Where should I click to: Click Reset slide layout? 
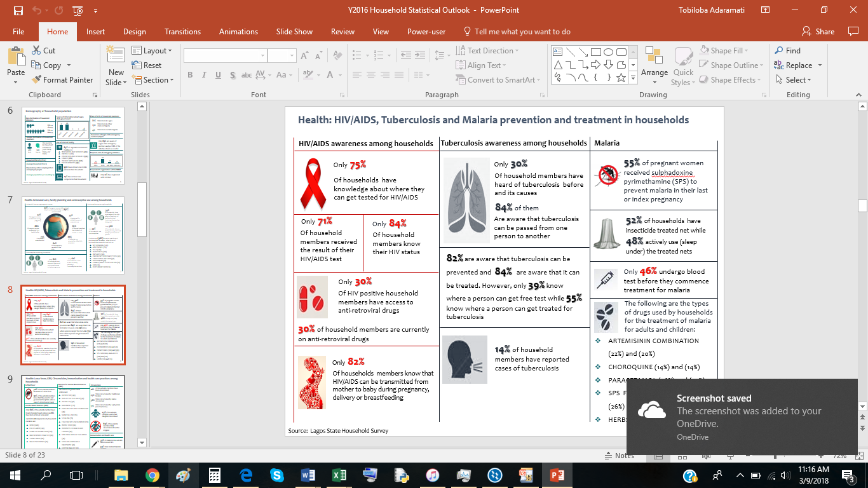147,65
